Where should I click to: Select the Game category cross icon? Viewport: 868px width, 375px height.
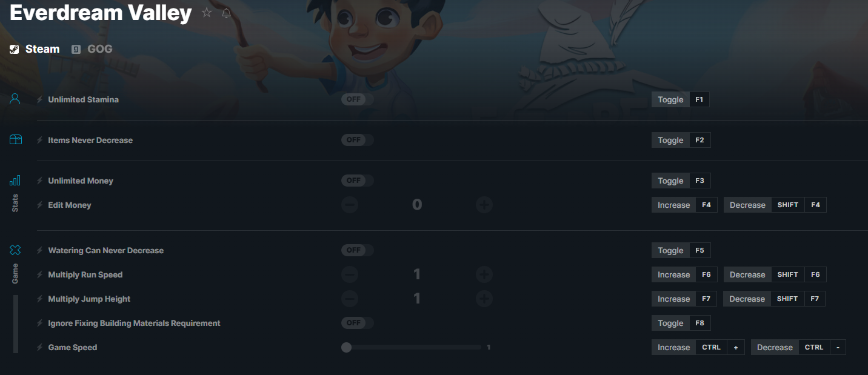coord(15,250)
